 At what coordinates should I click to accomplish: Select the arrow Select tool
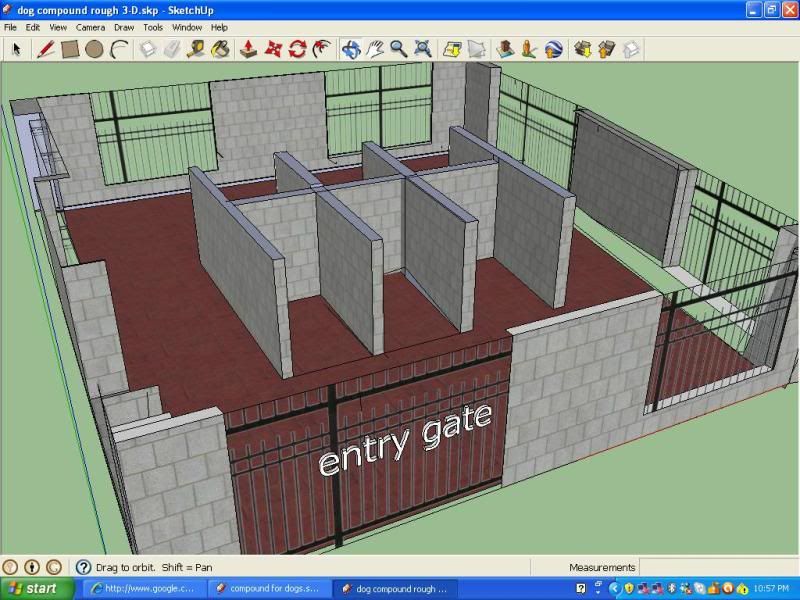16,48
